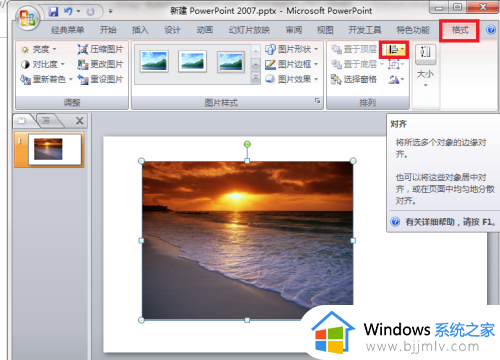Click the top-right corner resize handle
Image resolution: width=500 pixels, height=360 pixels.
pos(353,161)
